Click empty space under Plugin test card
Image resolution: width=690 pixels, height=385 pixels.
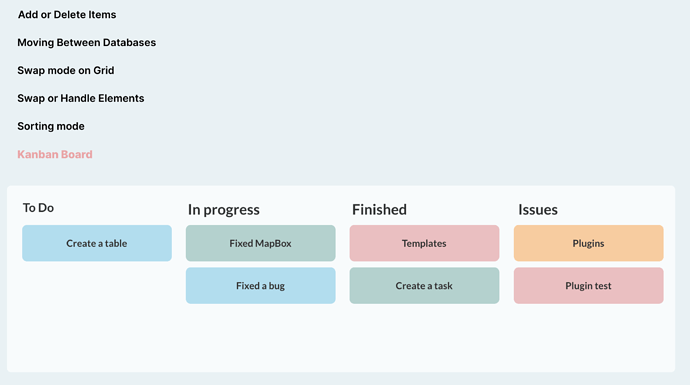pyautogui.click(x=588, y=334)
